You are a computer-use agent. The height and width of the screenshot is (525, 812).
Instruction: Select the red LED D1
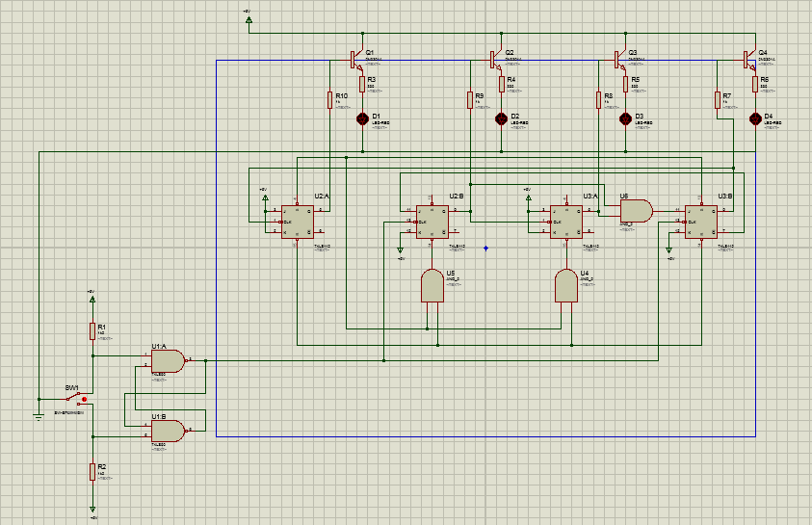coord(362,118)
